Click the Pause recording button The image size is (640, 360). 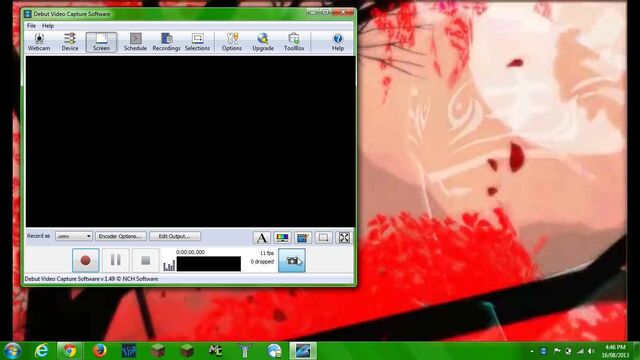click(116, 260)
